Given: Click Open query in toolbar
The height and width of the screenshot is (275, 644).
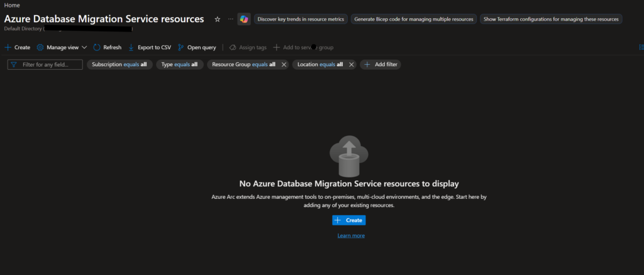Looking at the screenshot, I should pyautogui.click(x=197, y=47).
